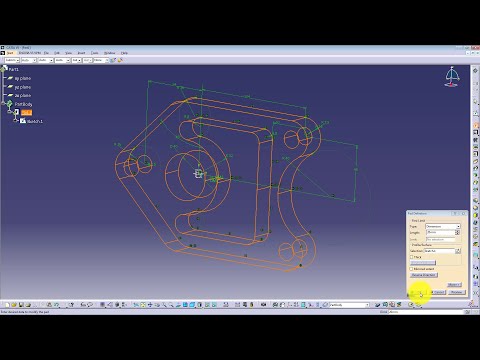This screenshot has height=360, width=480.
Task: Open the Insert menu
Action: [81, 53]
